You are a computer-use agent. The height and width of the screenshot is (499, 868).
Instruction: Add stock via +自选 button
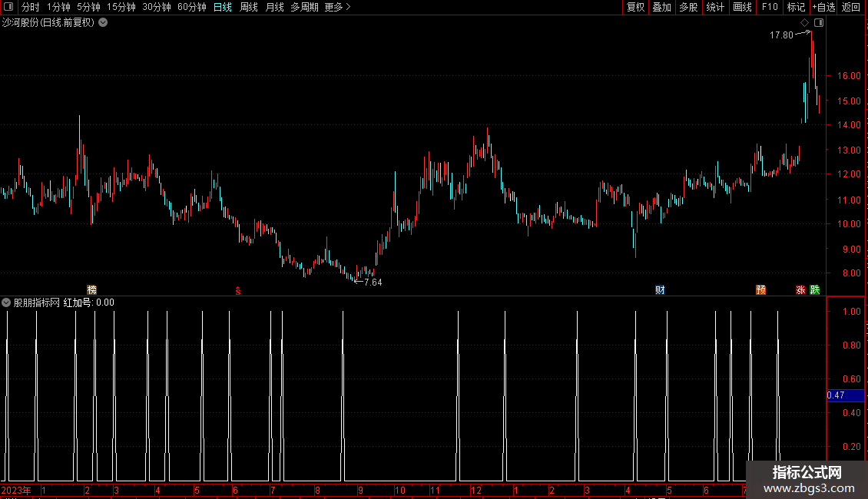(x=823, y=7)
